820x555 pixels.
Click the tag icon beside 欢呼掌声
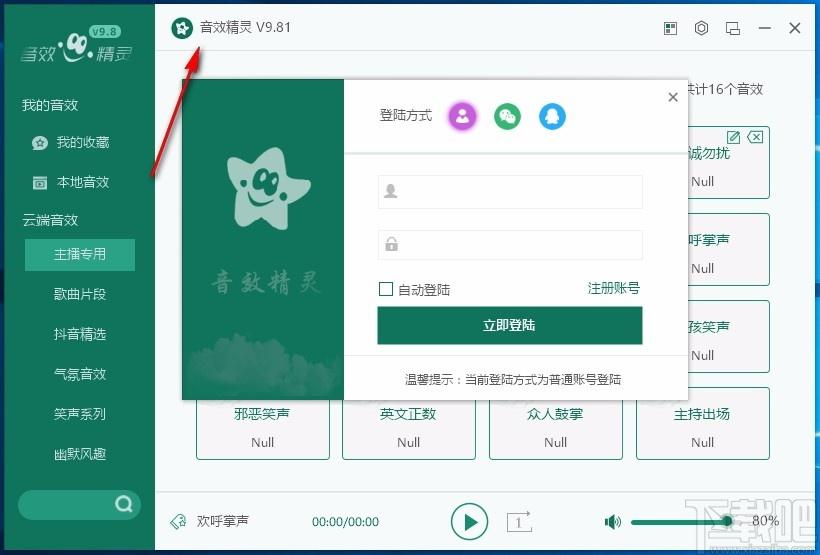coord(178,522)
